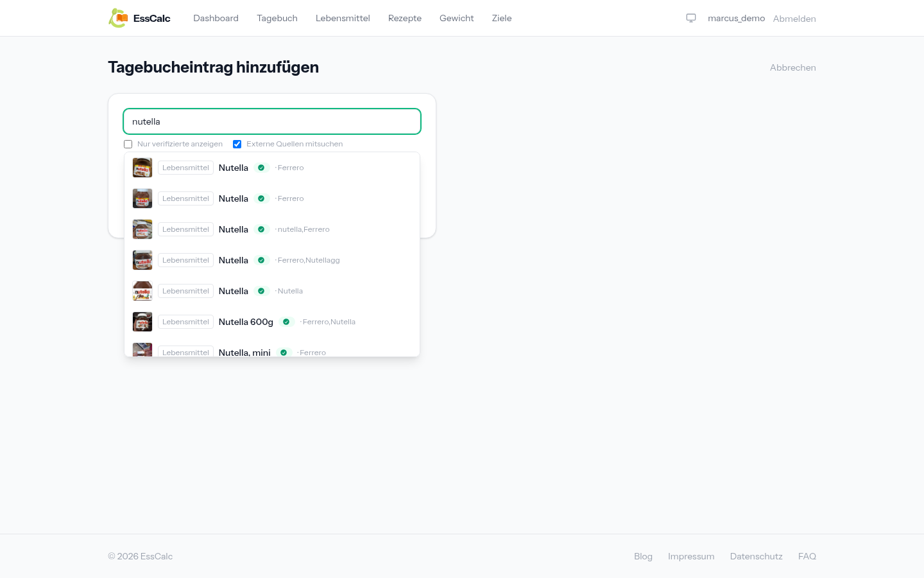
Task: Click thumbnail of Nutella with brand 'Nutella'
Action: tap(142, 291)
